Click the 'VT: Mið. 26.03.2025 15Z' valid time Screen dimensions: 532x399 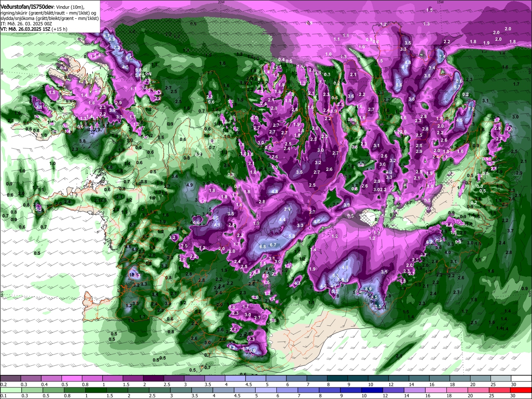tap(25, 30)
